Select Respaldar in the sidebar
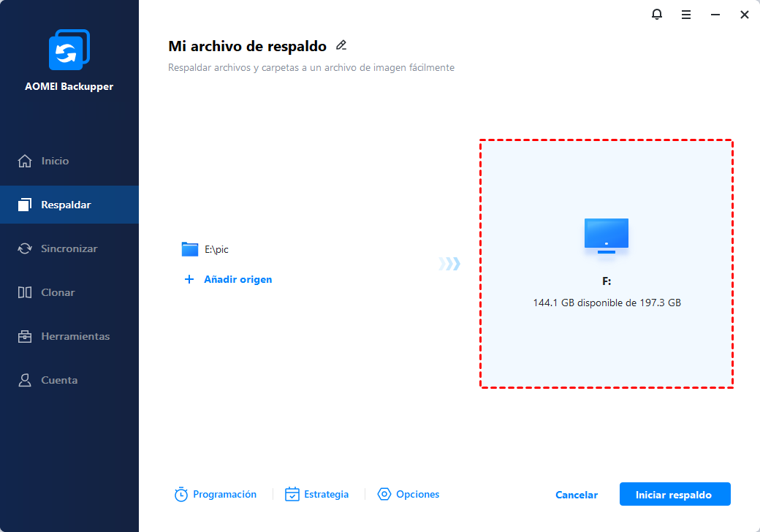This screenshot has height=532, width=760. click(x=66, y=205)
